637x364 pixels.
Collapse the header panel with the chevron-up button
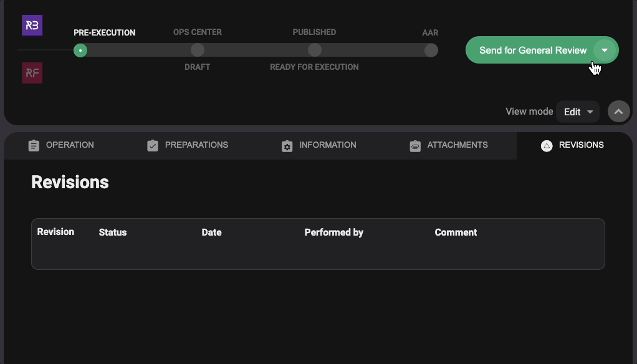pos(618,112)
